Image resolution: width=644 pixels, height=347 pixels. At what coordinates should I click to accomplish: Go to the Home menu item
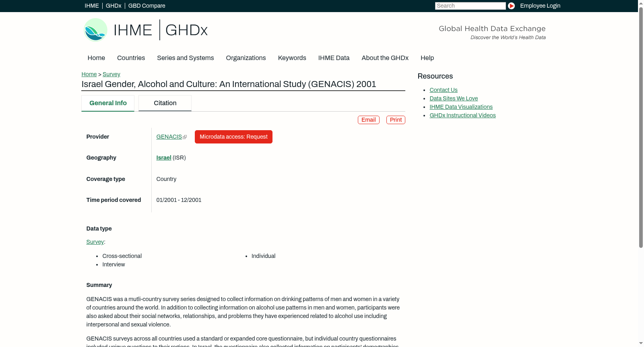[x=96, y=58]
